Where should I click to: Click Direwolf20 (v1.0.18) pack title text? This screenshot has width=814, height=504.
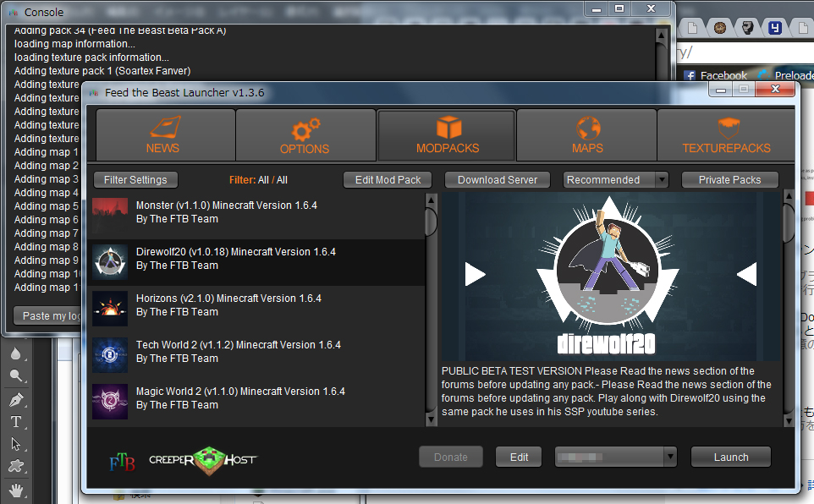click(x=236, y=252)
